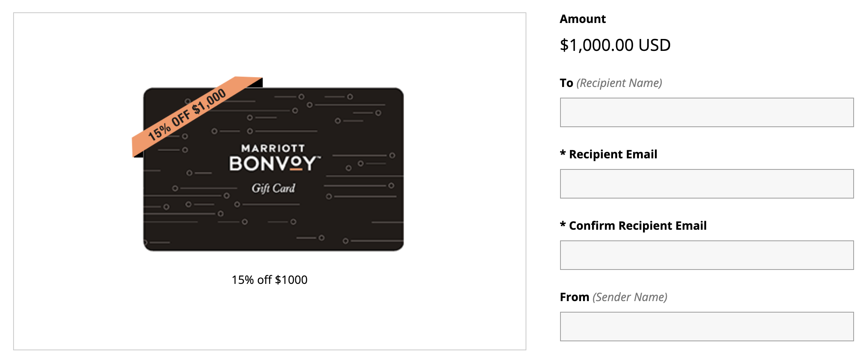This screenshot has width=868, height=361.
Task: Select the Confirm Recipient Email field
Action: [706, 255]
